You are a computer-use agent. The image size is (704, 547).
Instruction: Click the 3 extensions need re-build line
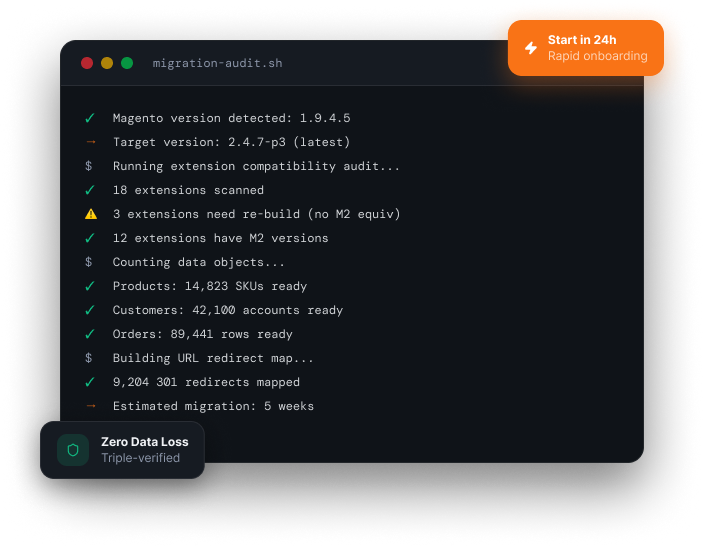pos(256,214)
